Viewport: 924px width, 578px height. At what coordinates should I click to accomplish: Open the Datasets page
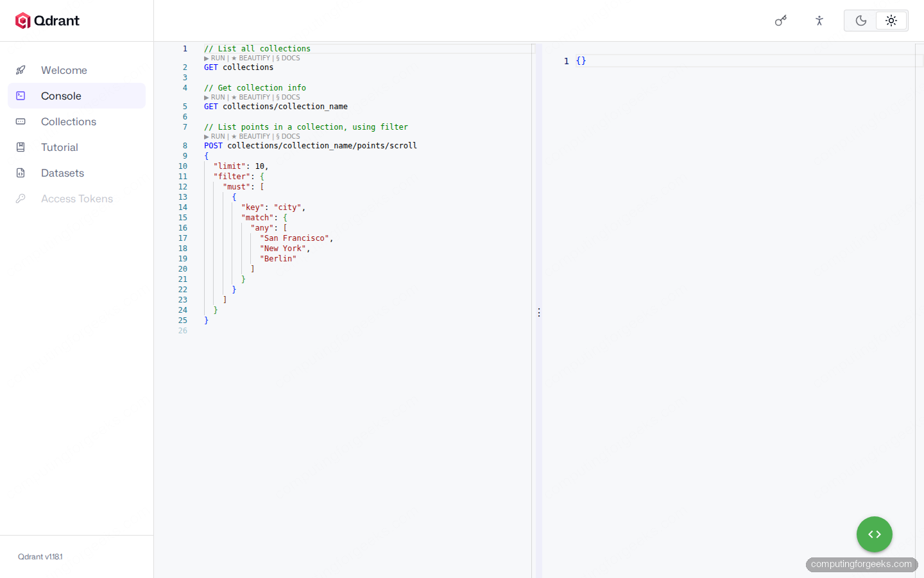click(x=76, y=173)
